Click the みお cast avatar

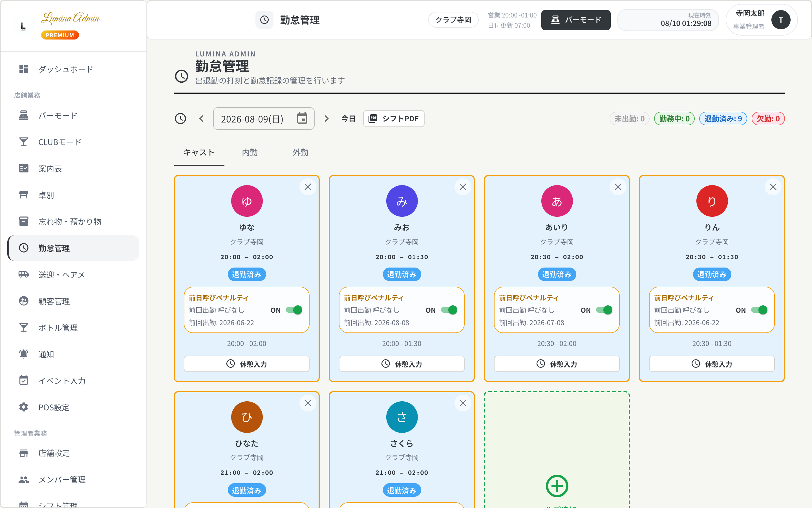click(402, 201)
